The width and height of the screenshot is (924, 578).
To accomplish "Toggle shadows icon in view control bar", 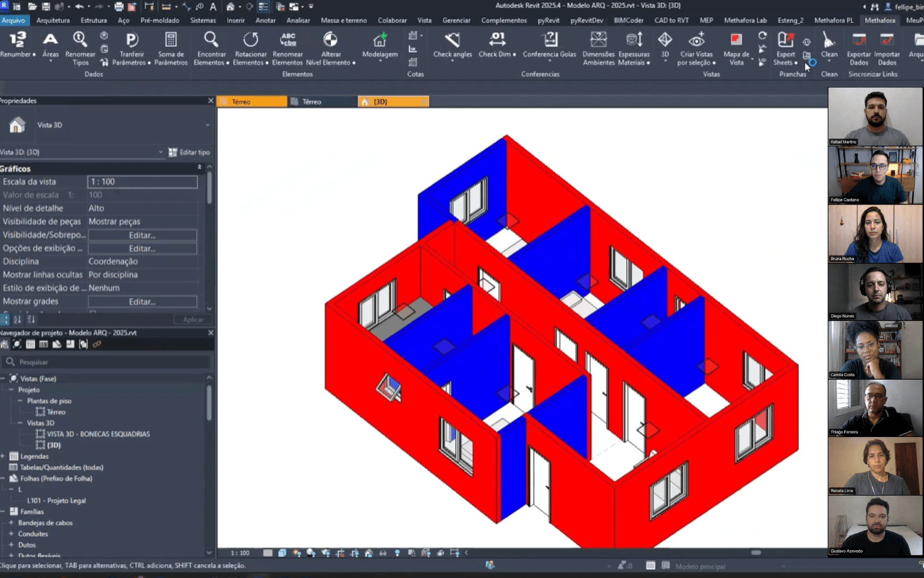I will (311, 553).
